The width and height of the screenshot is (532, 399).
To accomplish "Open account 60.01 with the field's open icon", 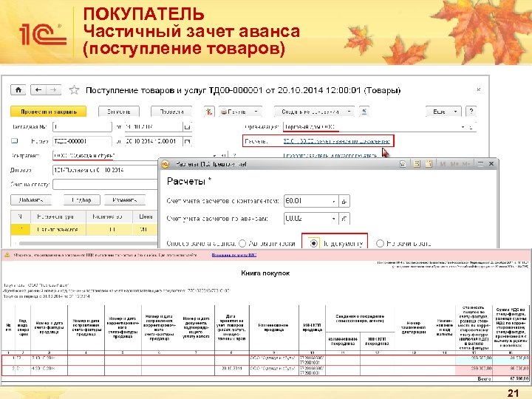I will pyautogui.click(x=344, y=201).
